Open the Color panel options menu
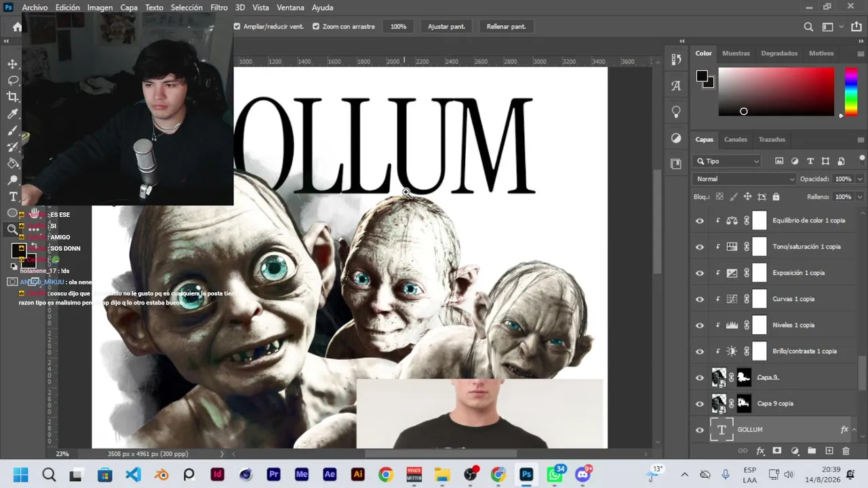The image size is (868, 488). point(861,54)
